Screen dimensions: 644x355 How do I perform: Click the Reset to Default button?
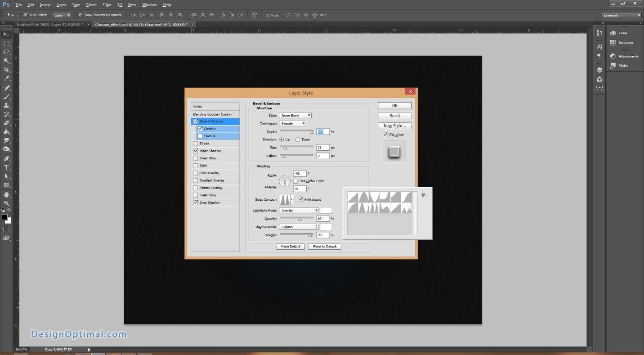point(325,247)
